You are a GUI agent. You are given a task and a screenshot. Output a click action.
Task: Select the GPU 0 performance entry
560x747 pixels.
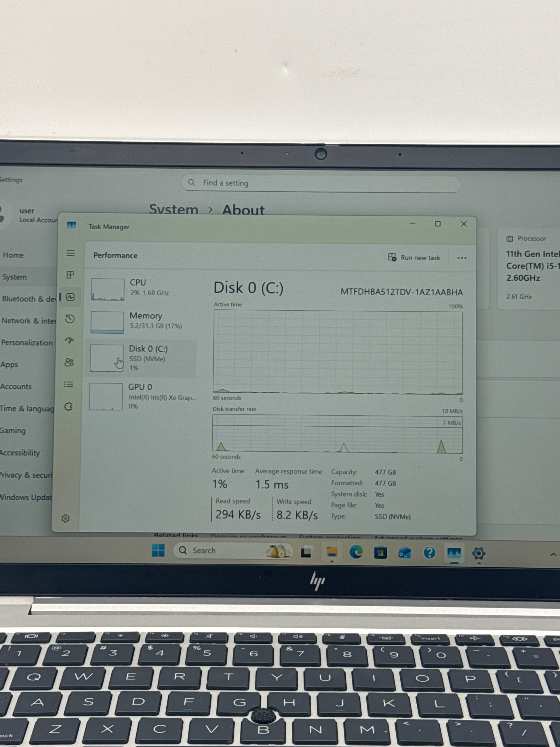click(142, 396)
